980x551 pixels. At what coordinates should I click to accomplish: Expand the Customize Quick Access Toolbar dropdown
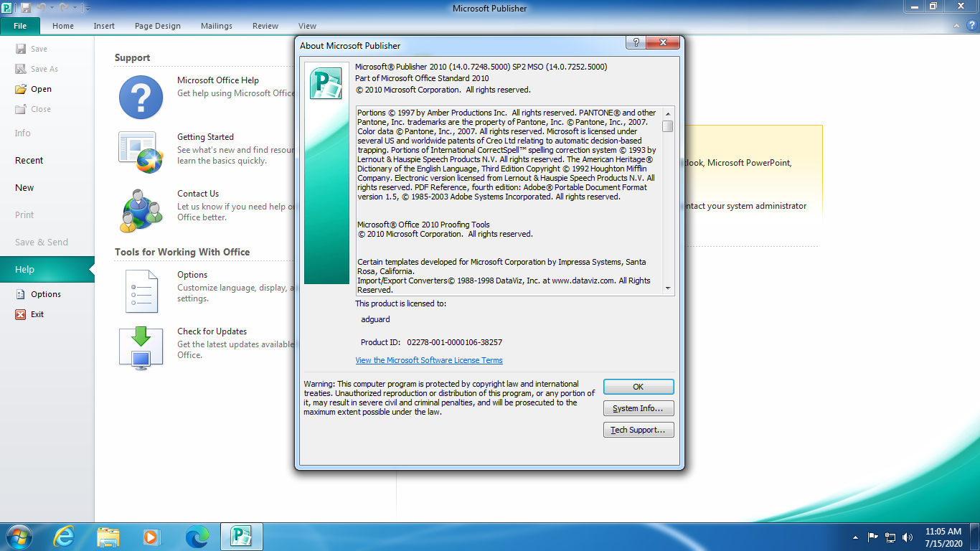coord(87,9)
